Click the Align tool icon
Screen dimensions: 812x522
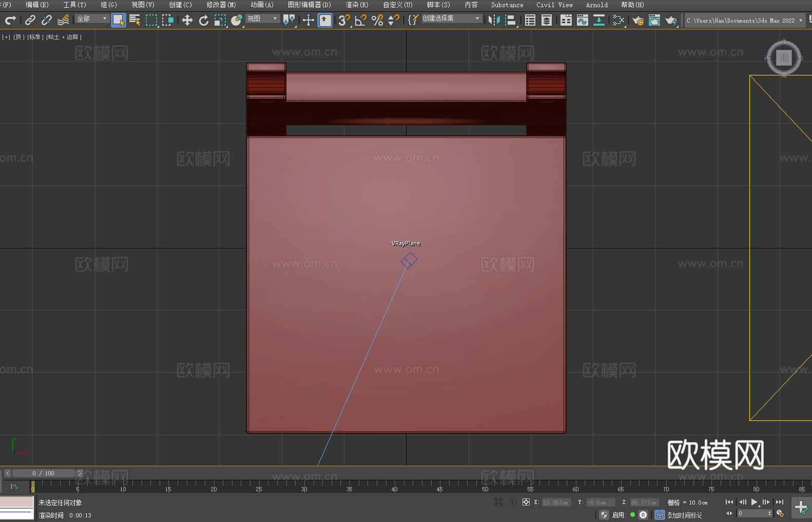pos(511,20)
